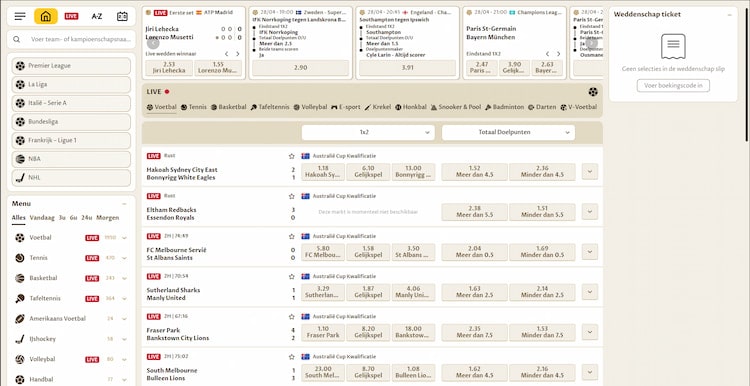
Task: Filter the menu by Vandaag
Action: (x=42, y=218)
